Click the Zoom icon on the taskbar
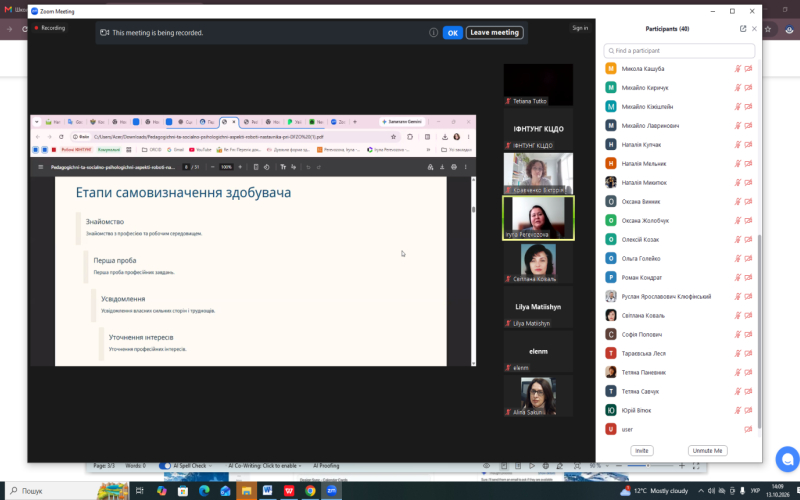 (331, 491)
